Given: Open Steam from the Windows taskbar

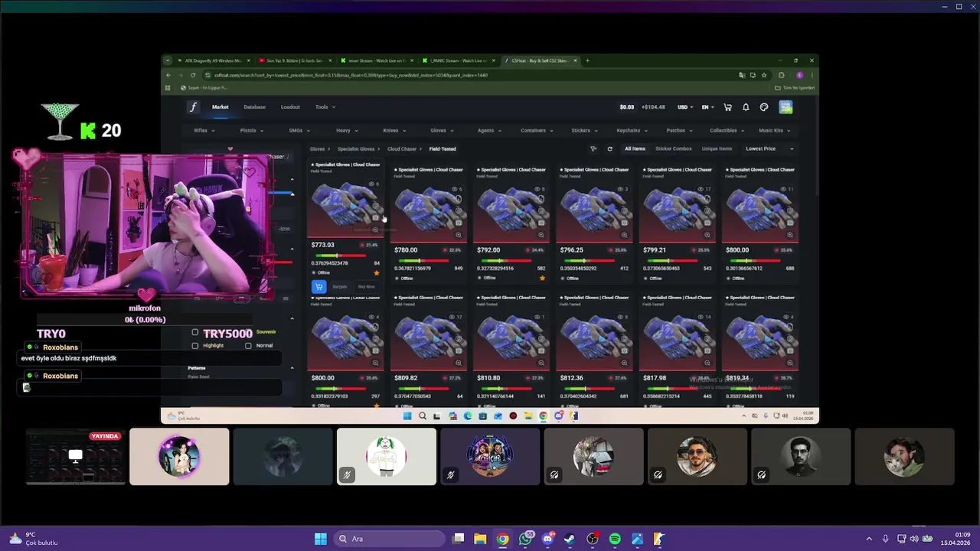Looking at the screenshot, I should [570, 539].
